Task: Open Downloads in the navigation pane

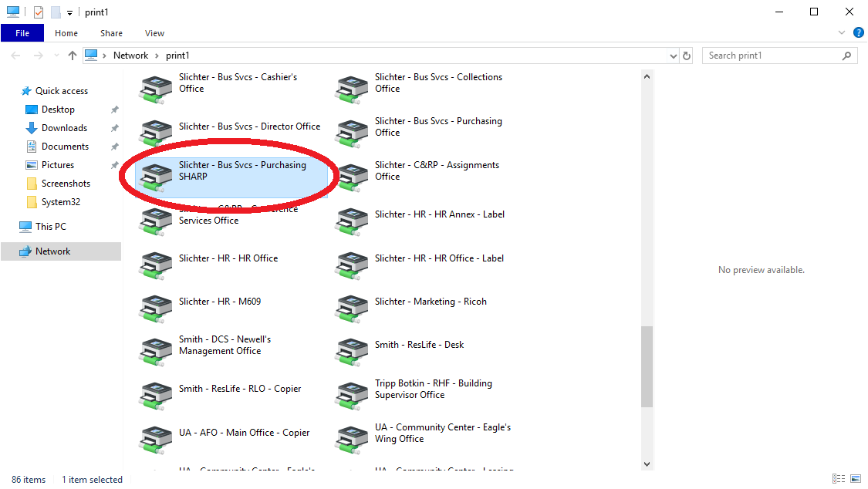Action: pos(64,128)
